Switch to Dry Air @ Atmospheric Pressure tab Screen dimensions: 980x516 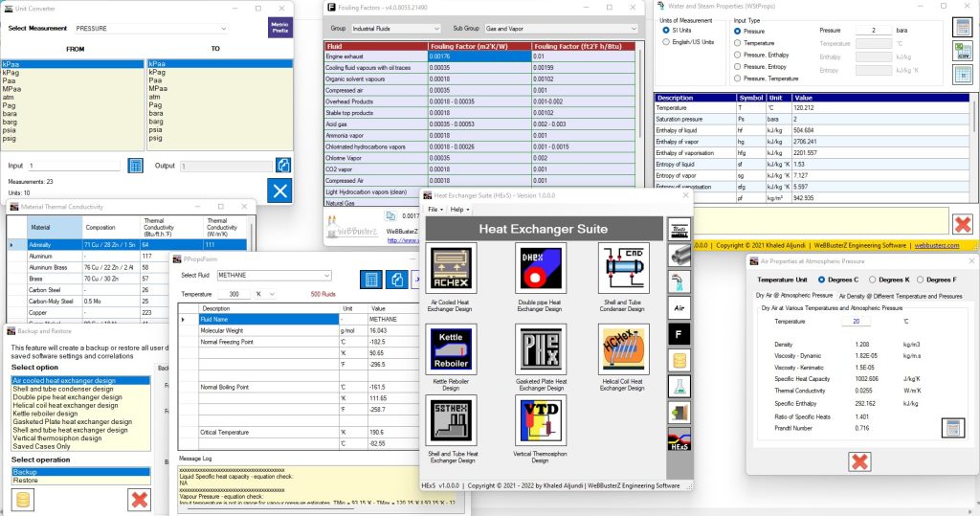794,295
